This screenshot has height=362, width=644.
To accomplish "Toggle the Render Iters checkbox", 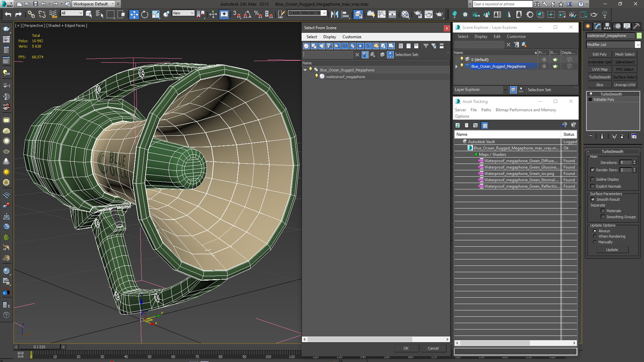I will (x=592, y=170).
